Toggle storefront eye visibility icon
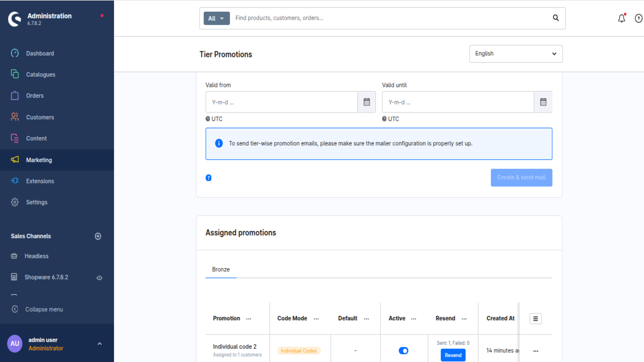644x362 pixels. pyautogui.click(x=99, y=278)
